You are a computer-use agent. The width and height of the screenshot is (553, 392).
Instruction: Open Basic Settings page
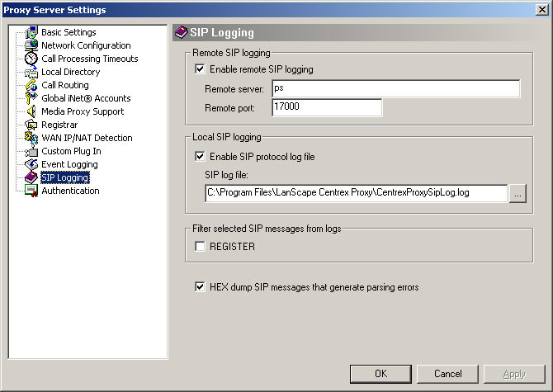69,32
